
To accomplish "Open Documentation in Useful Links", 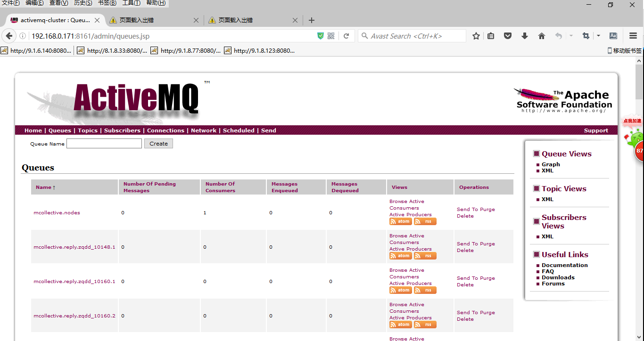I will point(565,265).
